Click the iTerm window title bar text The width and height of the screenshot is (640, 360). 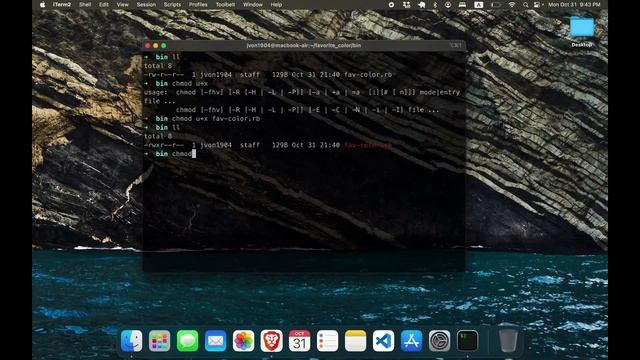point(304,45)
